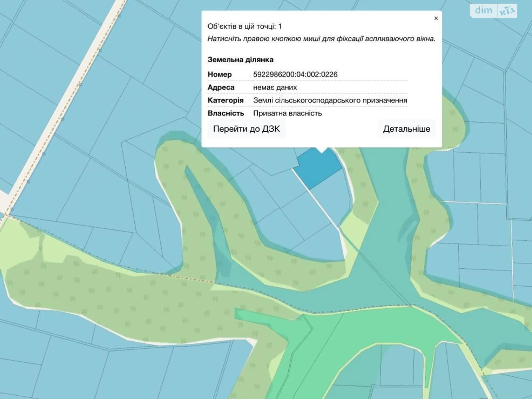Image resolution: width=532 pixels, height=399 pixels.
Task: Click the 'Приватна власність' ownership value
Action: coord(287,113)
